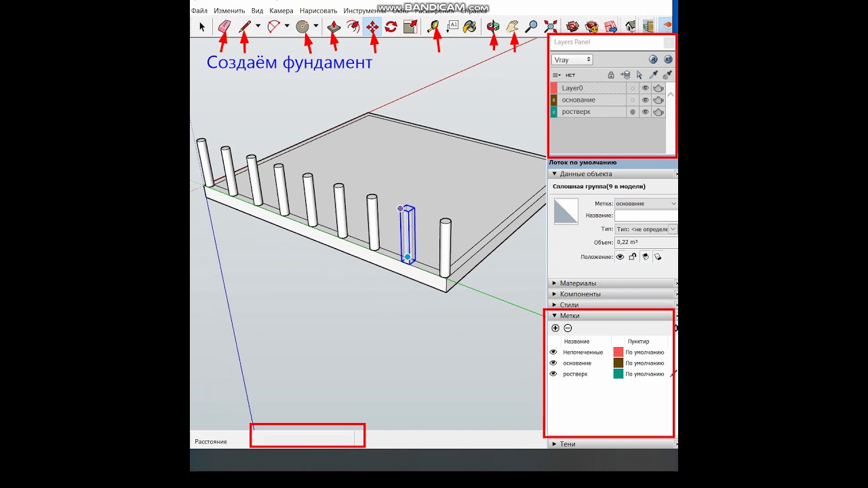Add a new tag with plus button
The height and width of the screenshot is (488, 868).
pyautogui.click(x=555, y=328)
